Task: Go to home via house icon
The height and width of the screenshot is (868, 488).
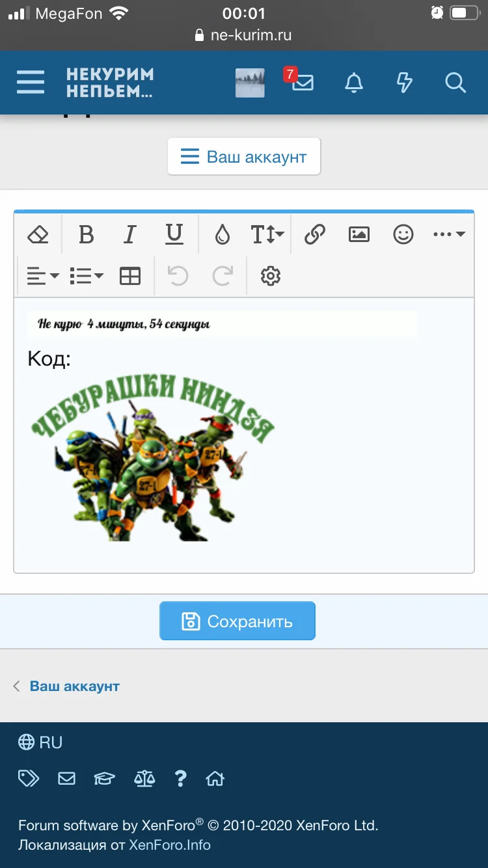Action: click(215, 778)
